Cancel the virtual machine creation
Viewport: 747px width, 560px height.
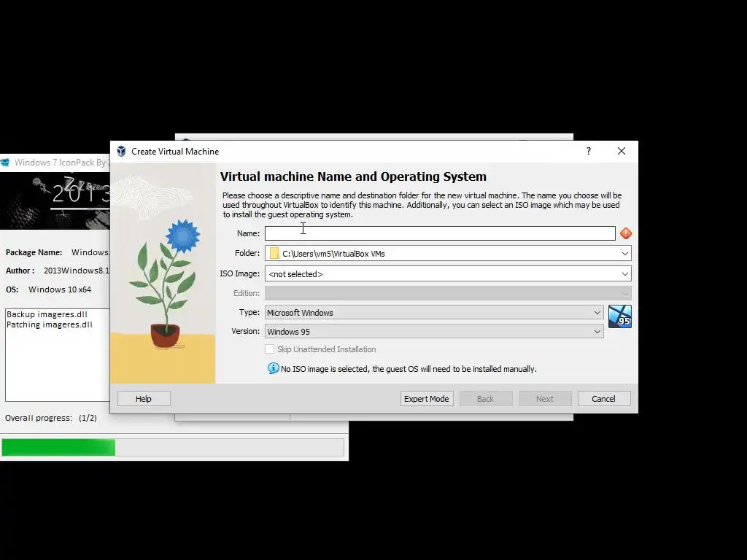coord(603,399)
